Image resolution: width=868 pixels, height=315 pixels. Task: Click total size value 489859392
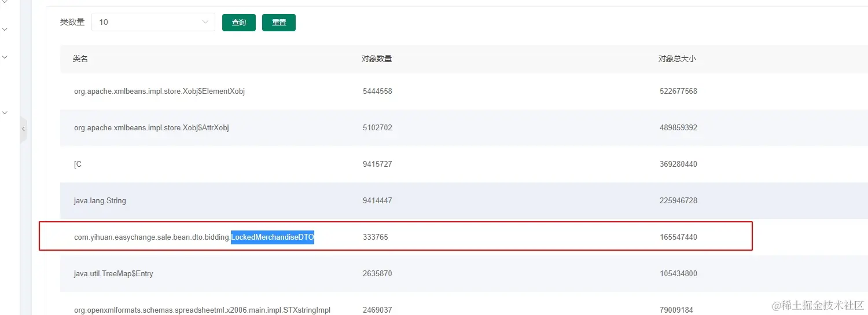pyautogui.click(x=678, y=127)
